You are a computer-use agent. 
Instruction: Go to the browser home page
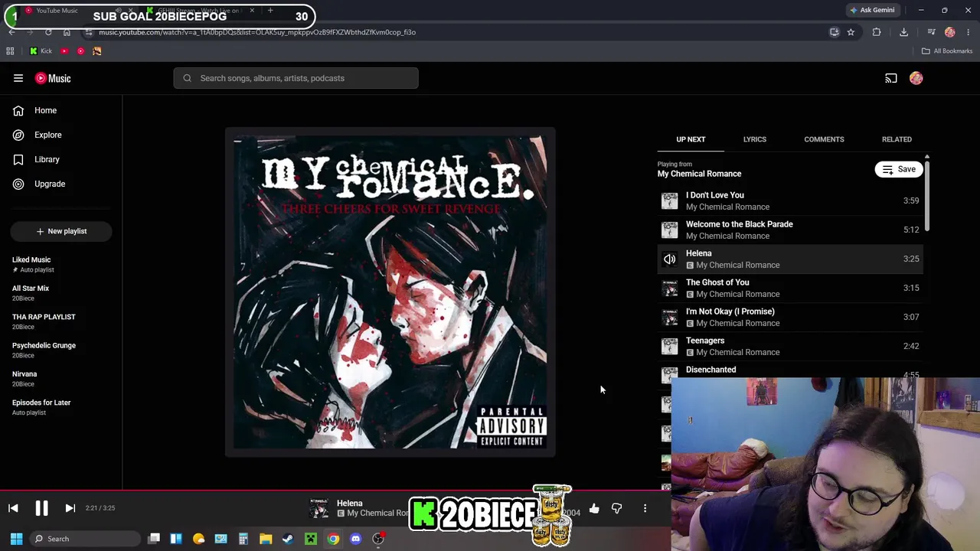click(67, 32)
